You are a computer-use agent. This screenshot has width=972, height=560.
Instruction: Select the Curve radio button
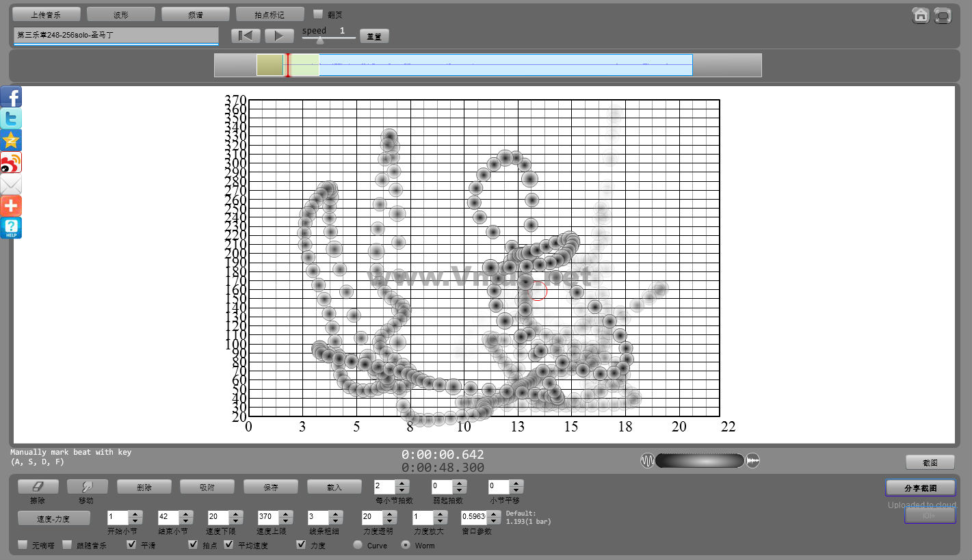pyautogui.click(x=358, y=545)
